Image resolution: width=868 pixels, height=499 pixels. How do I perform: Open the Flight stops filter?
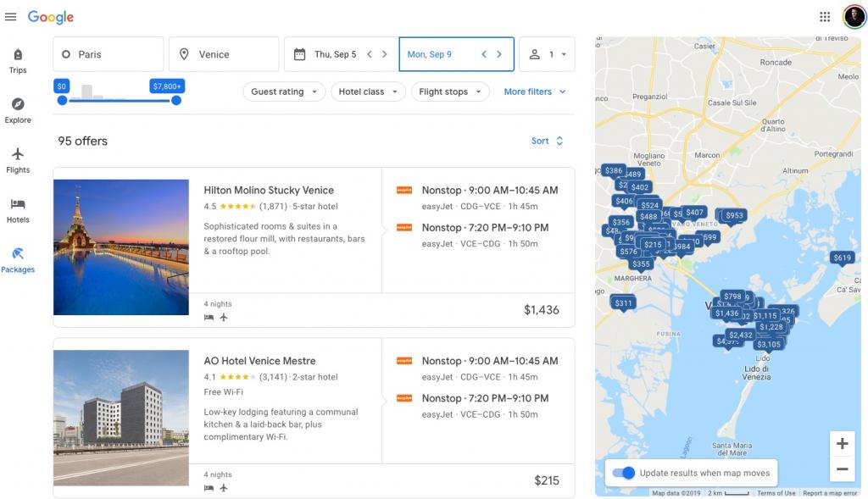point(450,91)
